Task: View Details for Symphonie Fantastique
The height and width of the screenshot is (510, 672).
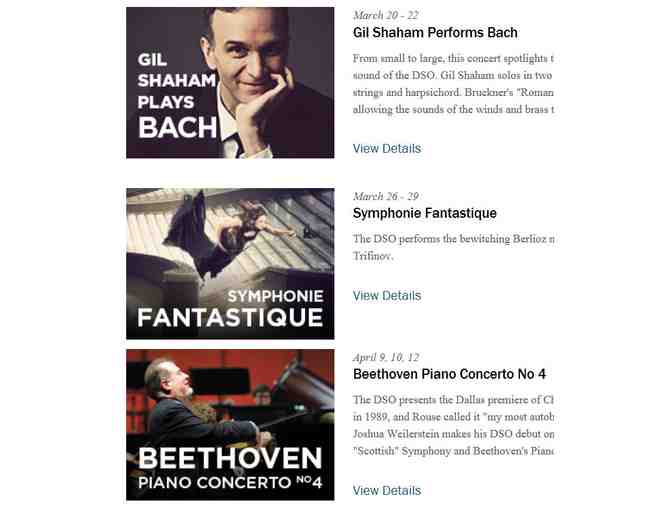Action: click(x=386, y=296)
